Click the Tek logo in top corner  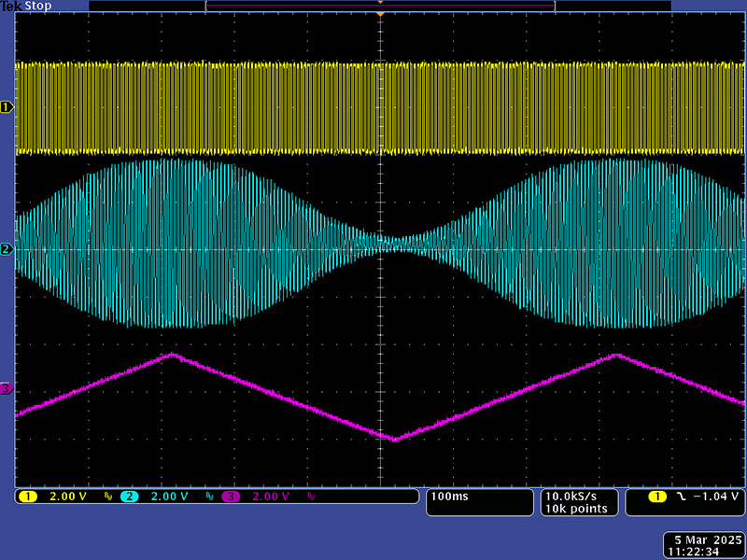coord(11,5)
